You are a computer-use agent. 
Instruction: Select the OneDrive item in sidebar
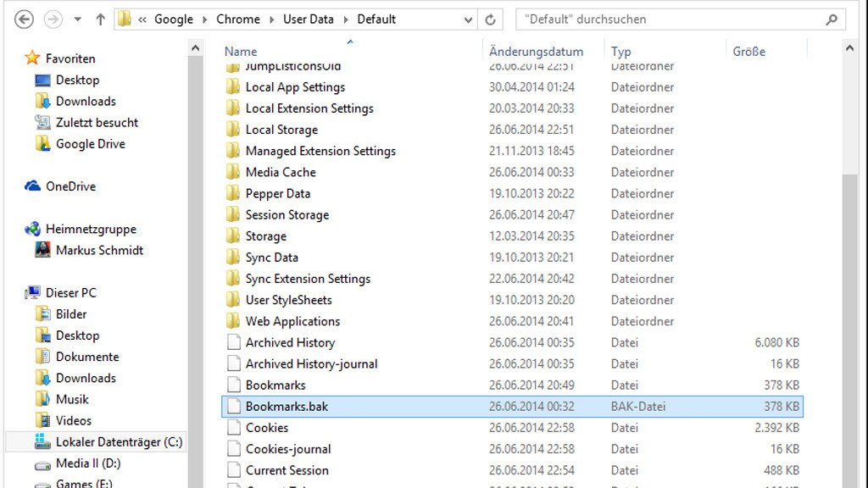click(70, 186)
